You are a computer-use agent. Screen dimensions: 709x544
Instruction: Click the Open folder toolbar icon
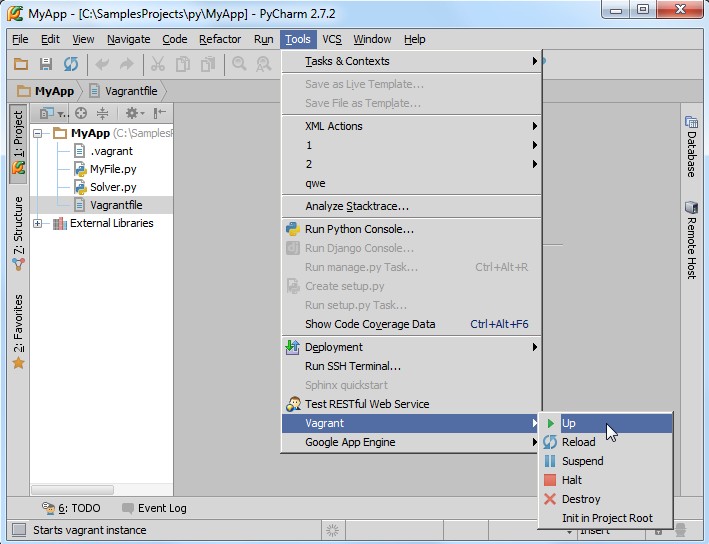[21, 64]
